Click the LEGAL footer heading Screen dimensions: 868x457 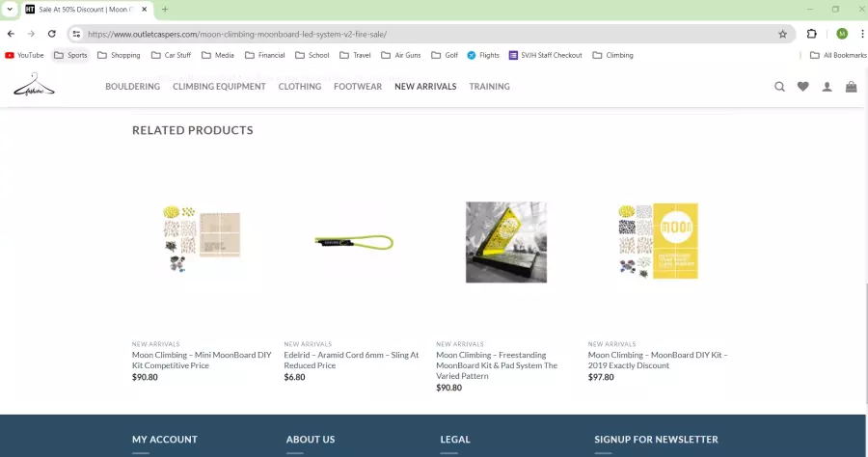[x=455, y=440]
